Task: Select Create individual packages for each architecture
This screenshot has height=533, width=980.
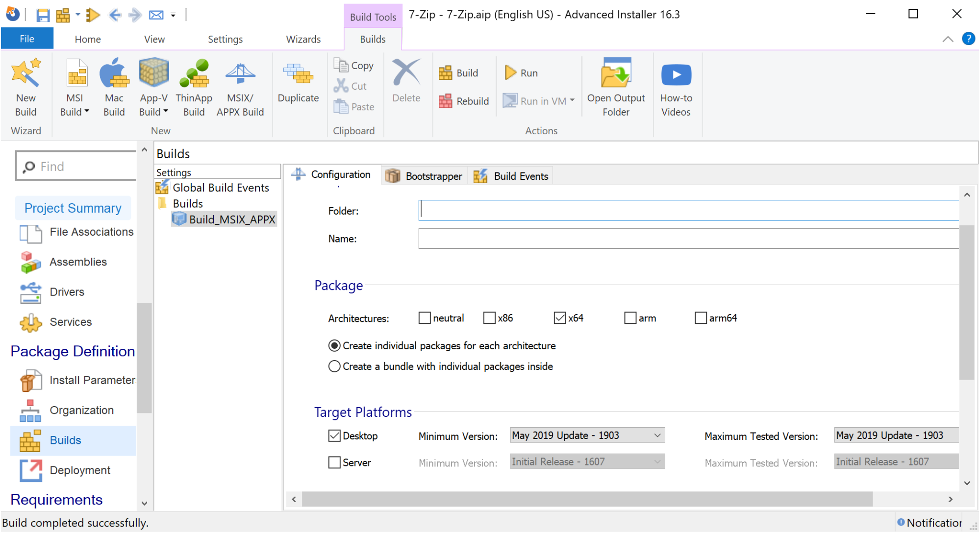Action: pos(334,346)
